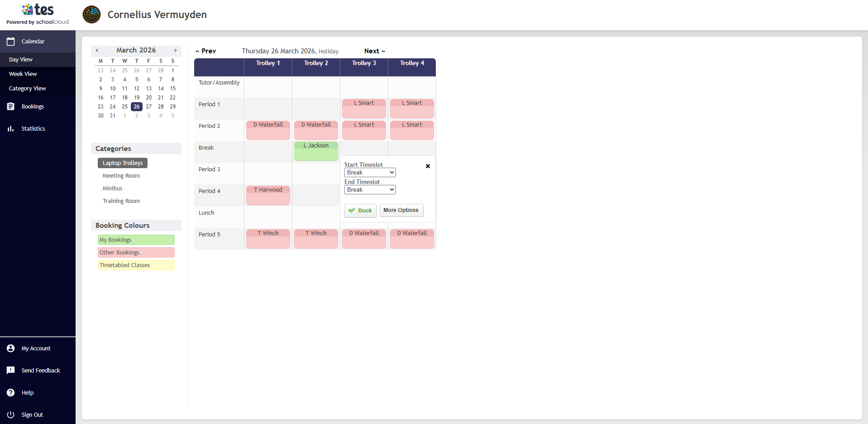
Task: Open the Statistics bar chart icon
Action: [11, 129]
